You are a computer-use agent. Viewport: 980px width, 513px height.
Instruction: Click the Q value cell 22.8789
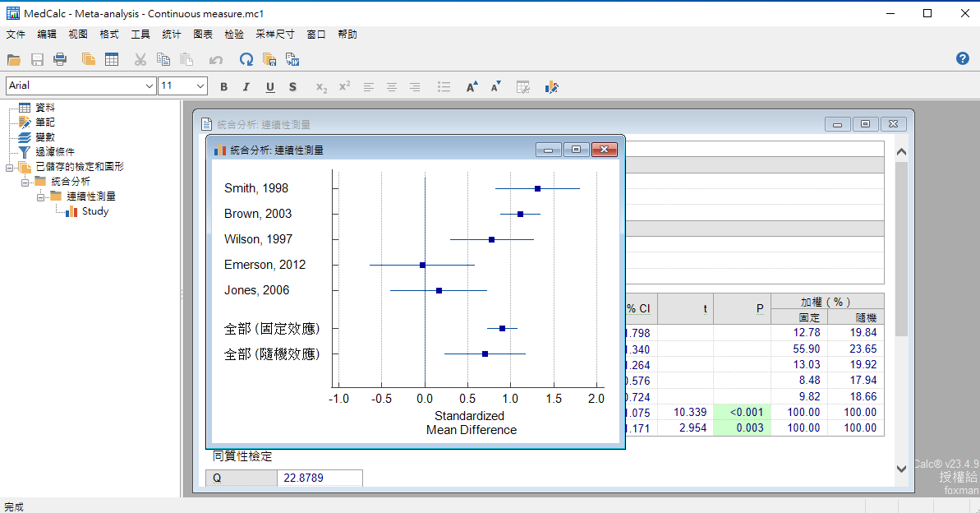coord(320,478)
